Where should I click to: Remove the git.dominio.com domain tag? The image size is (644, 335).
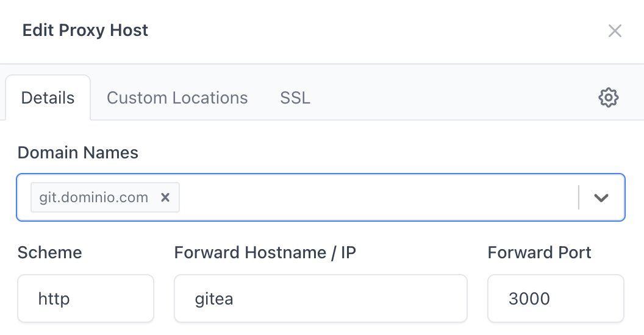pos(165,197)
